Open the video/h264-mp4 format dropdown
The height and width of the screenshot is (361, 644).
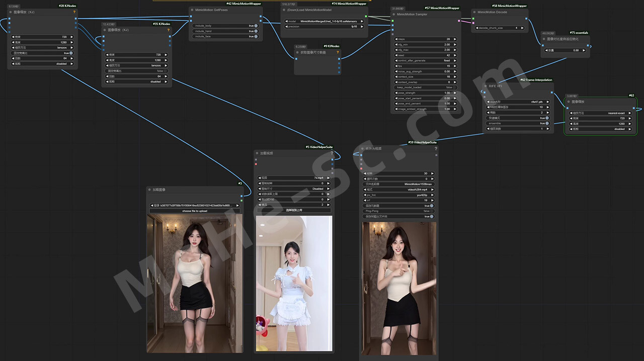coord(398,190)
